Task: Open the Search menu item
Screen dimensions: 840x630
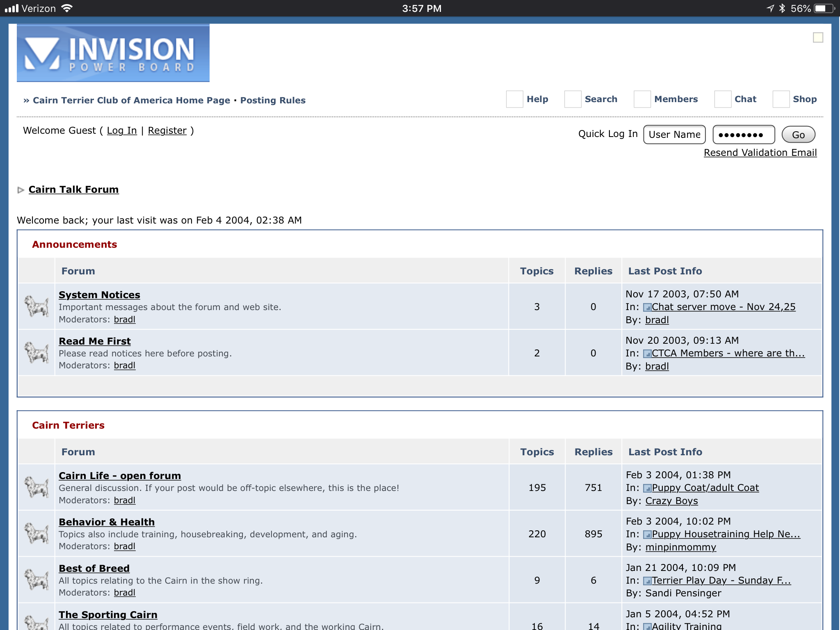Action: point(600,99)
